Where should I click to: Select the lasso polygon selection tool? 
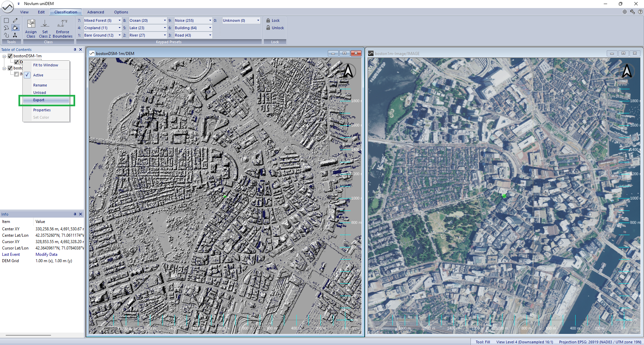click(6, 28)
